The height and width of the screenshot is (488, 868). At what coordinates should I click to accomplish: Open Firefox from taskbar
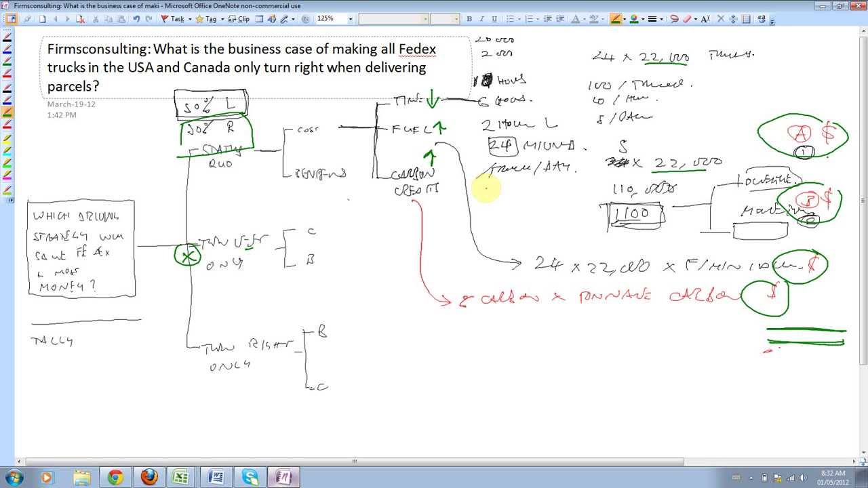(149, 477)
